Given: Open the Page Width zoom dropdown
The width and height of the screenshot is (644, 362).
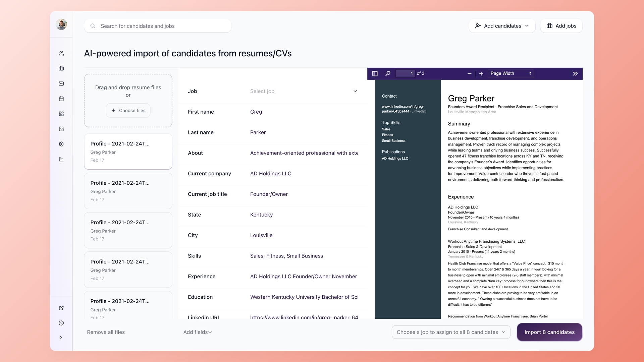Looking at the screenshot, I should point(511,73).
